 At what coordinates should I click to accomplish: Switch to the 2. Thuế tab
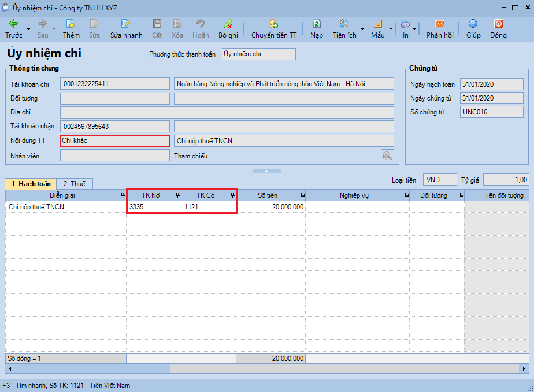74,184
